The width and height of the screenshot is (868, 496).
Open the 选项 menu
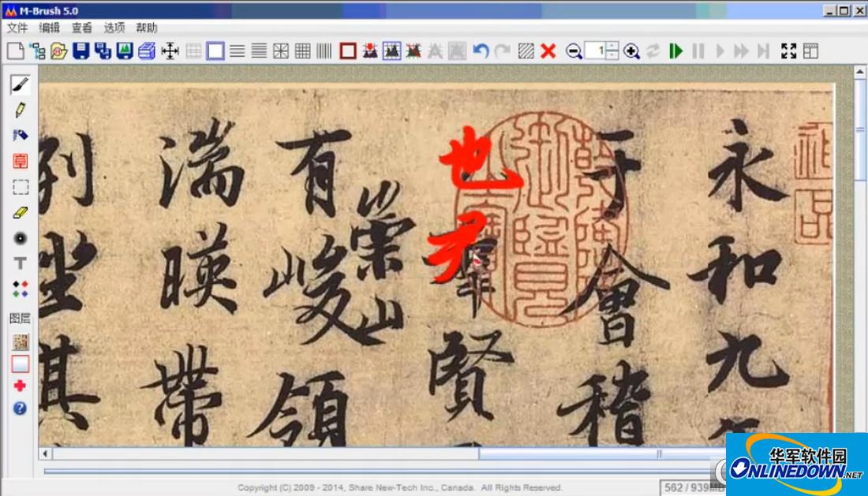click(114, 28)
